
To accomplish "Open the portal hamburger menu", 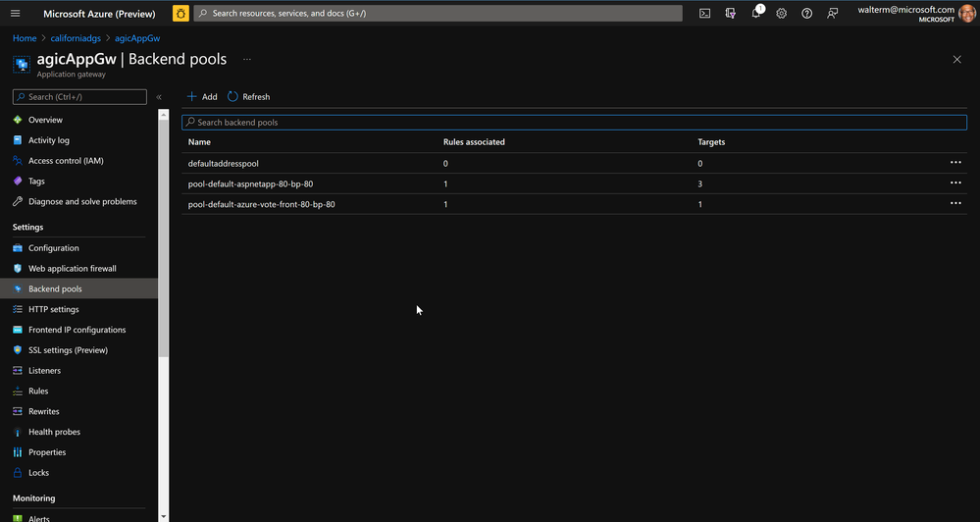I will point(16,13).
